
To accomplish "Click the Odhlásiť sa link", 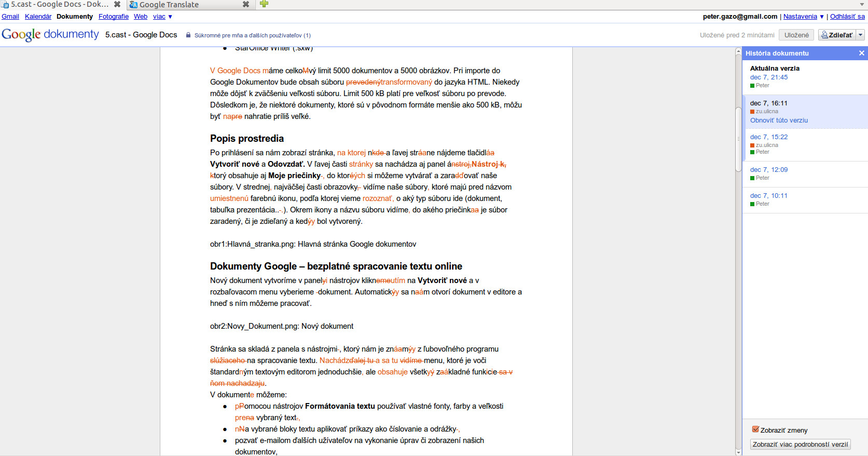I will point(847,17).
